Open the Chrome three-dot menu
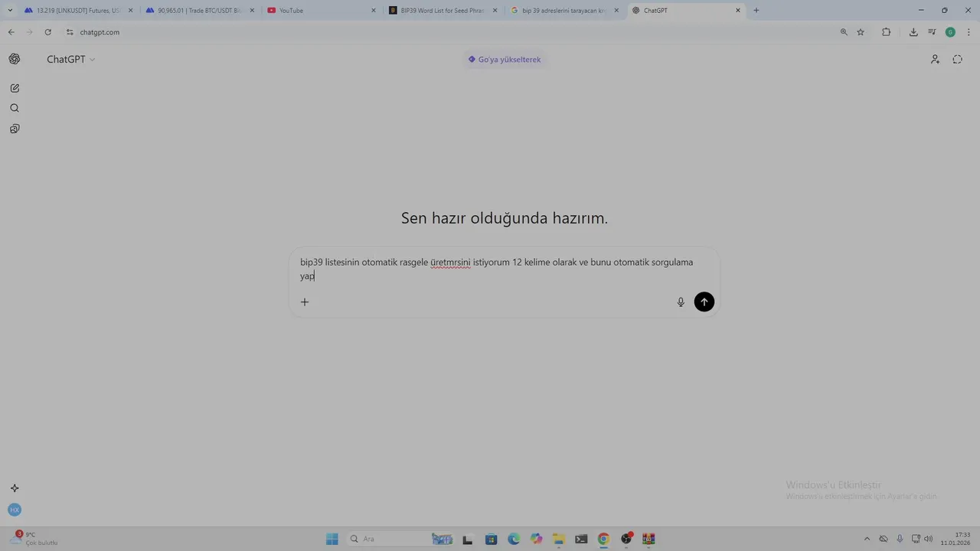This screenshot has height=551, width=980. [x=969, y=32]
